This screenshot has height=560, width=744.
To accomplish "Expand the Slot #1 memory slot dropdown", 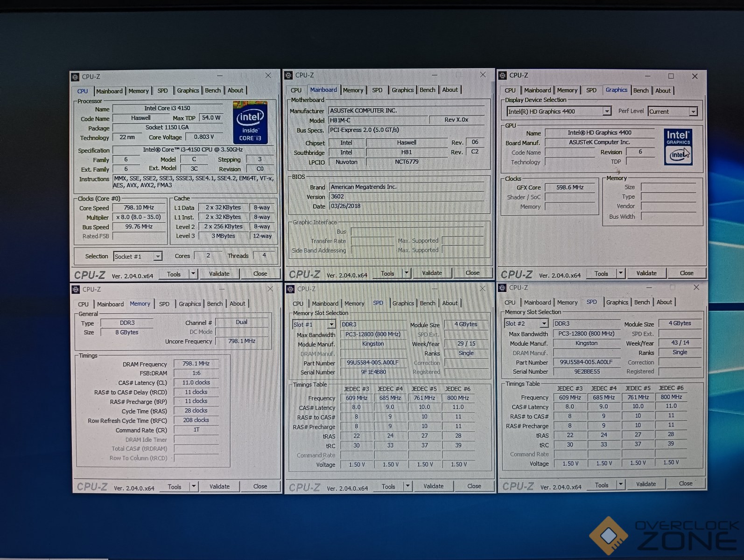I will (x=331, y=324).
